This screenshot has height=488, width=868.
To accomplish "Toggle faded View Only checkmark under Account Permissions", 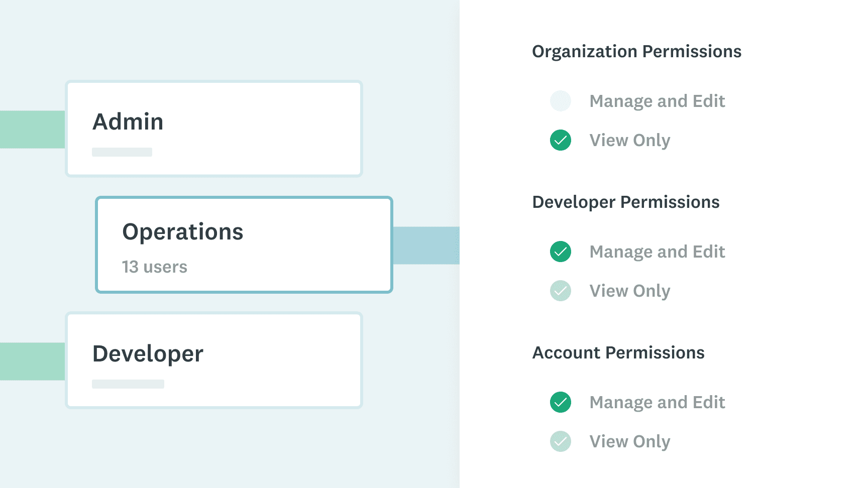I will click(x=561, y=441).
